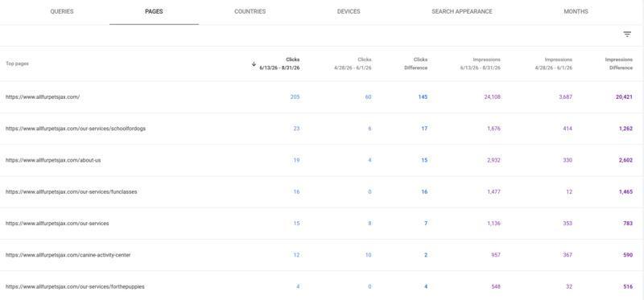Switch to the Queries tab
The height and width of the screenshot is (300, 644).
click(x=62, y=11)
